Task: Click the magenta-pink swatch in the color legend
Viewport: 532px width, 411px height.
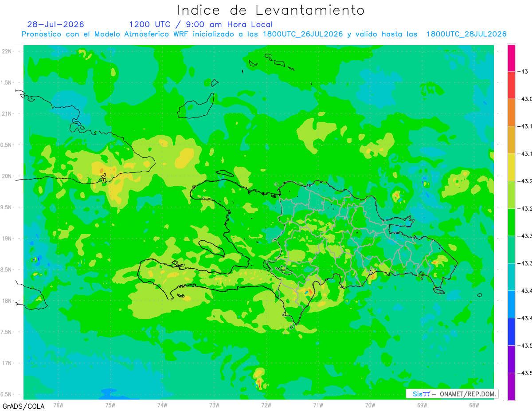Action: coord(511,58)
